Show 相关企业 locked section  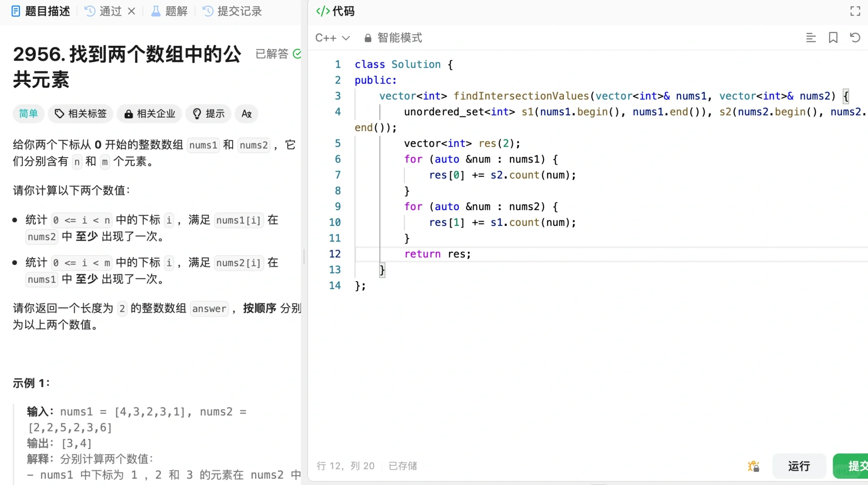point(150,114)
